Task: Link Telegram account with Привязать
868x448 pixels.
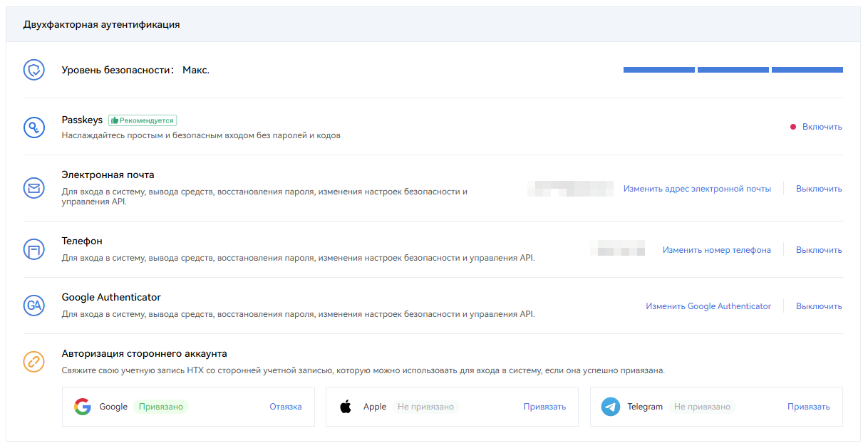Action: (808, 407)
